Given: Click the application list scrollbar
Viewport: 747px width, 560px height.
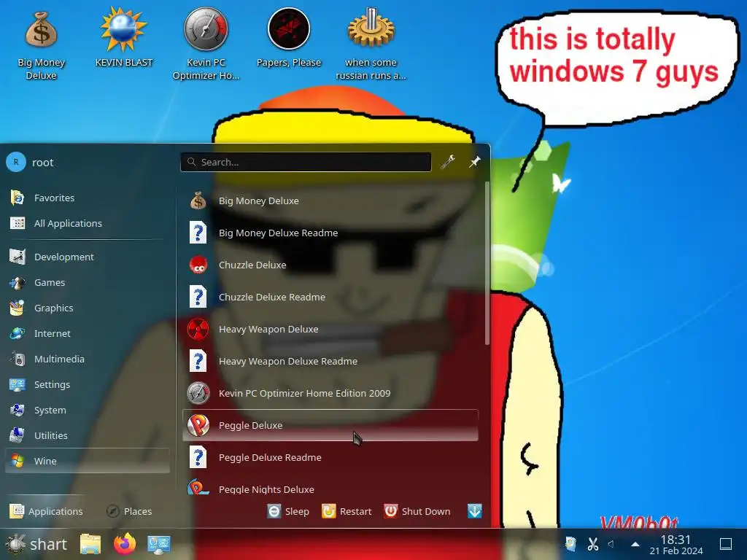Looking at the screenshot, I should [487, 262].
